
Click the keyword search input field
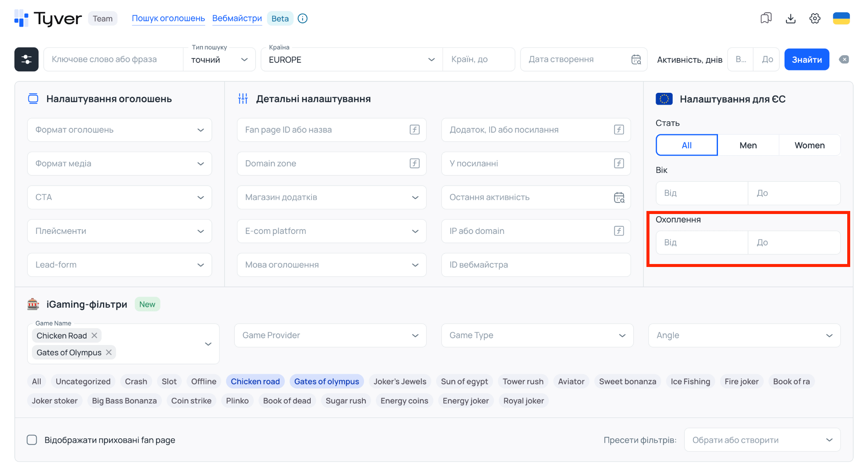click(x=114, y=59)
